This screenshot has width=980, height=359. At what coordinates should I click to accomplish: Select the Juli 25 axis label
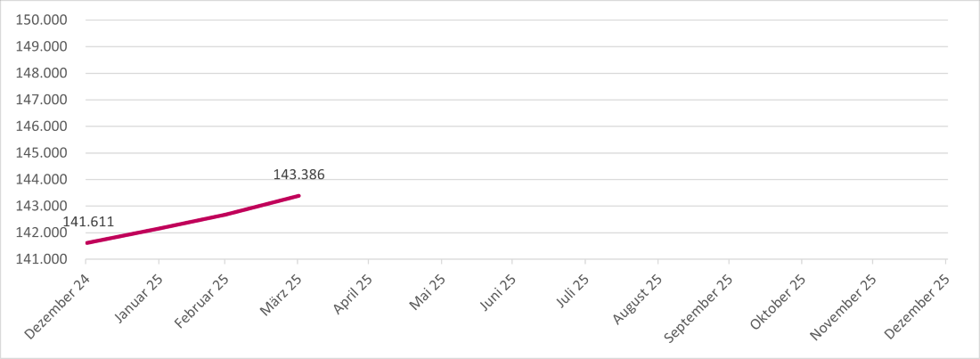point(572,292)
